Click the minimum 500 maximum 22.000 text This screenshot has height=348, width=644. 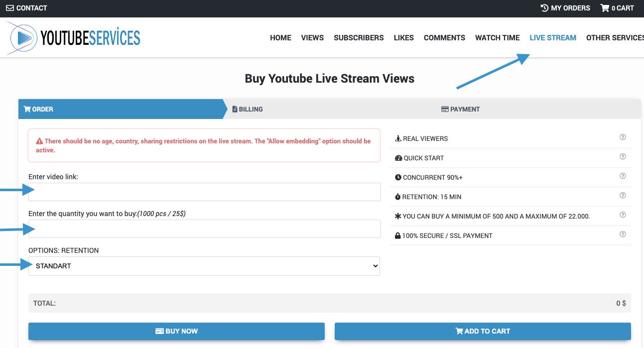pos(496,216)
